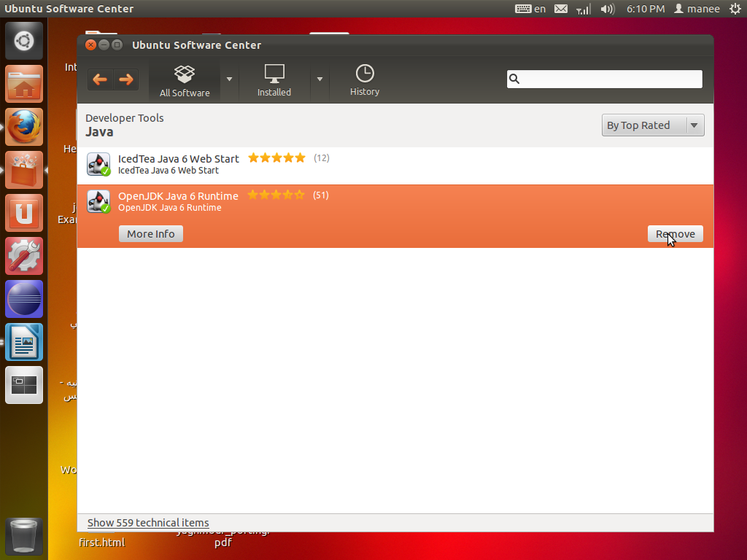Open the manee user menu
Image resolution: width=747 pixels, height=560 pixels.
tap(697, 9)
